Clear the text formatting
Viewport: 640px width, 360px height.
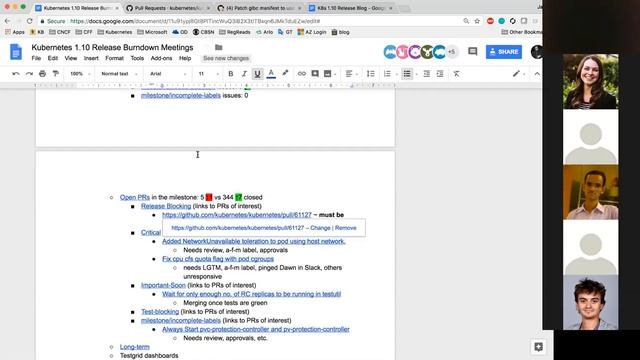[456, 74]
